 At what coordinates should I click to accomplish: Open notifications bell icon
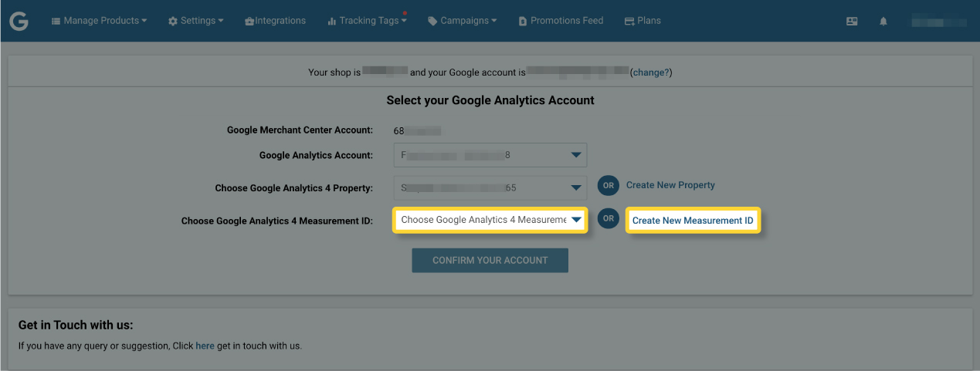[883, 22]
